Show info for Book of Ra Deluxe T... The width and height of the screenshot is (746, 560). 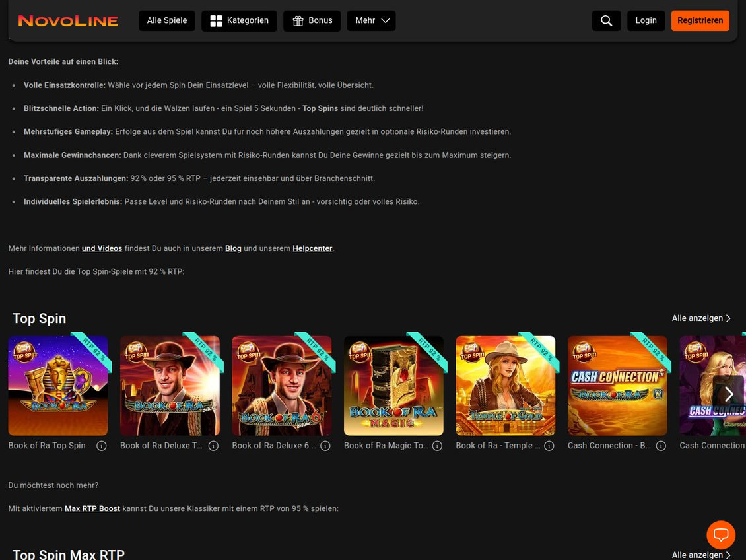pyautogui.click(x=214, y=446)
